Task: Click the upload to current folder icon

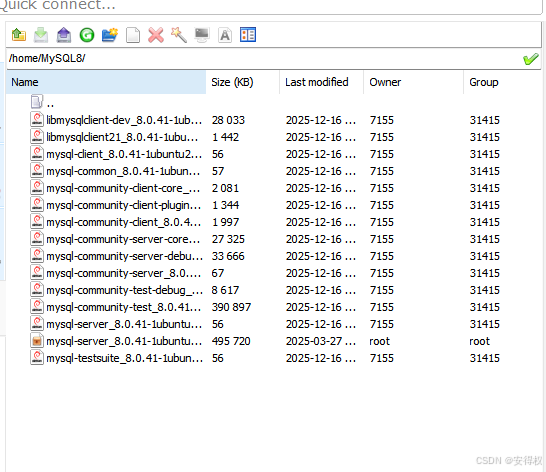Action: click(x=64, y=35)
